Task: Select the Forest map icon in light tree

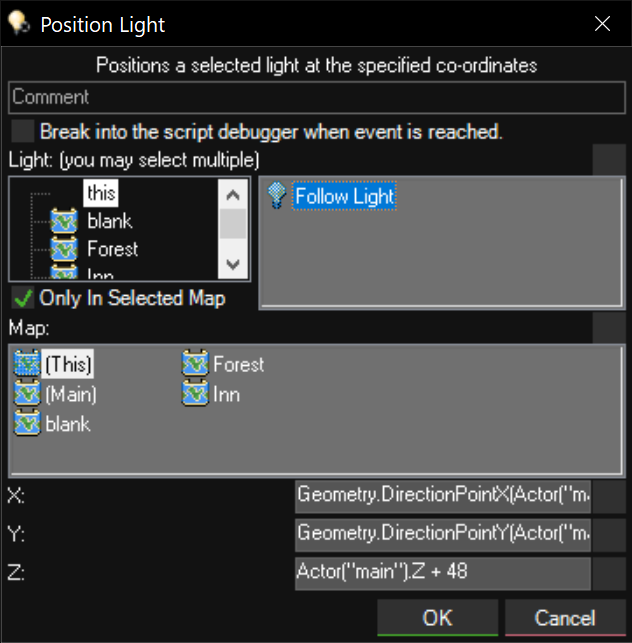Action: (x=65, y=249)
